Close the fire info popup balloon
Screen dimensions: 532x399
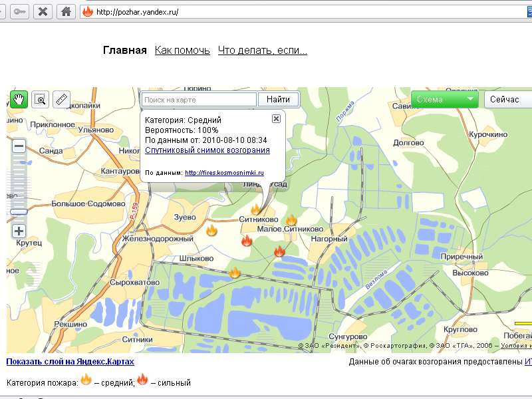point(276,118)
